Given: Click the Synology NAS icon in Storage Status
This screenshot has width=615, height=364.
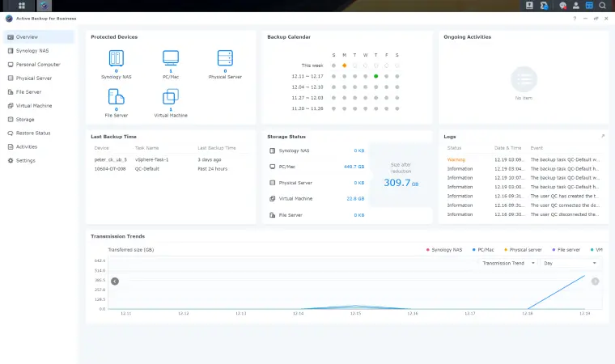Looking at the screenshot, I should click(x=272, y=150).
